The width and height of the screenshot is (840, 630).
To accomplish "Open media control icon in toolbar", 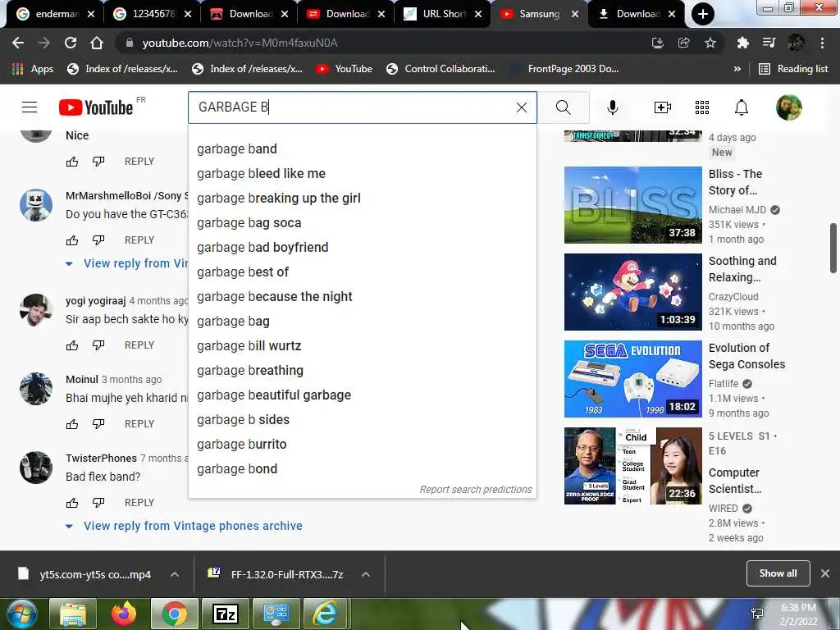I will tap(769, 43).
